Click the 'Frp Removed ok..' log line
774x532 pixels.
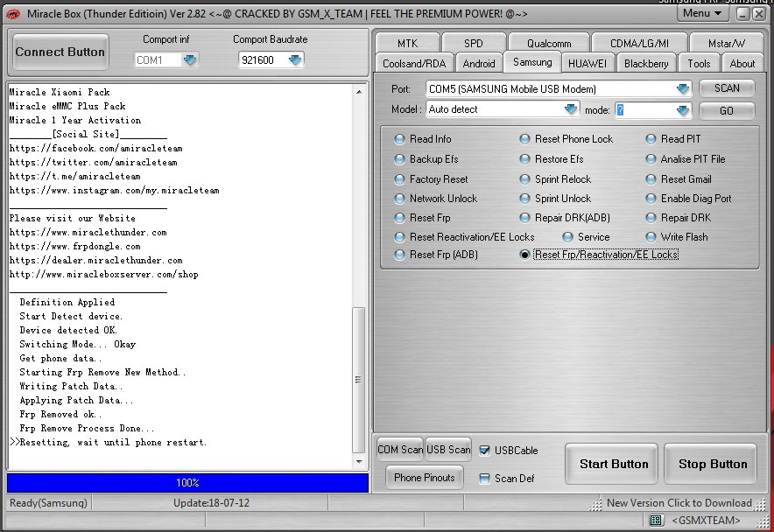(x=60, y=415)
